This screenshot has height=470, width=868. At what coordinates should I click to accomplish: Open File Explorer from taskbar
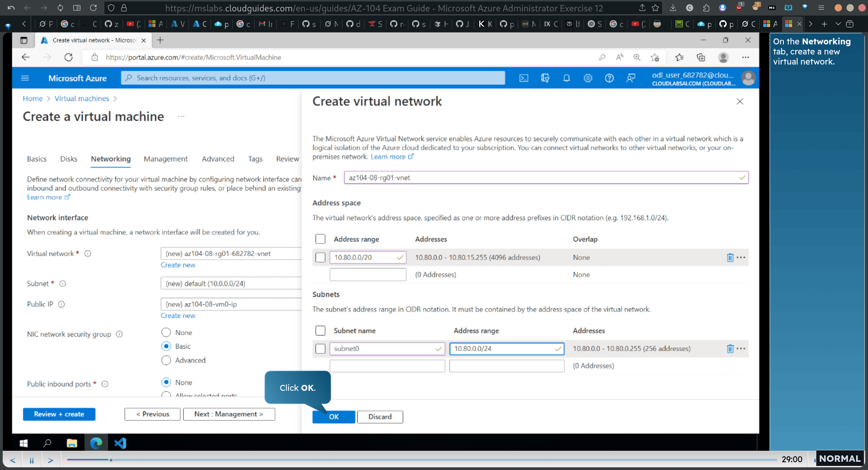pos(72,443)
